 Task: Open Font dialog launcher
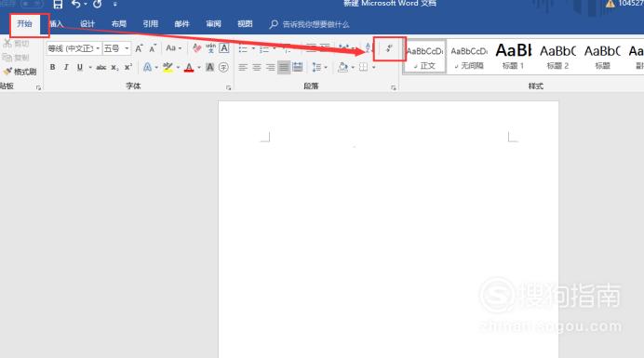(228, 87)
